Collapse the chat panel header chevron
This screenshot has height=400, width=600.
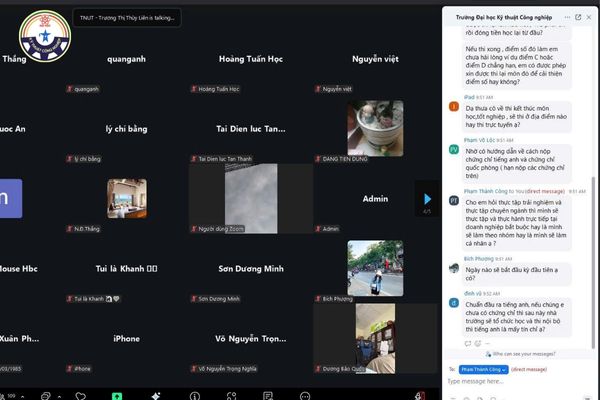[x=565, y=17]
